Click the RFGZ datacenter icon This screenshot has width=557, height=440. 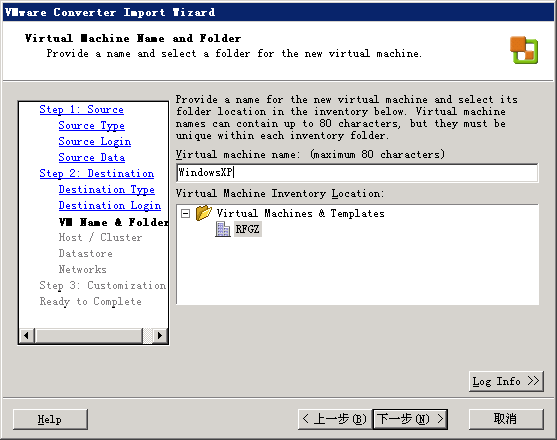(x=223, y=229)
